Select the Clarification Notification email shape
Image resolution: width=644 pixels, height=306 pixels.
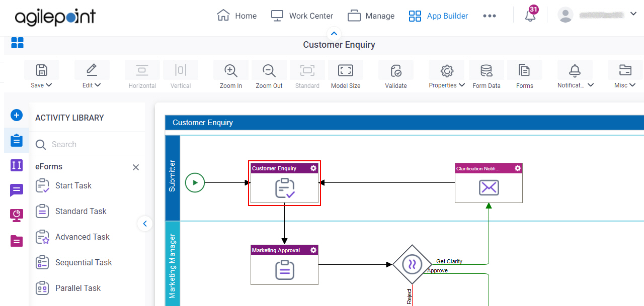click(489, 183)
